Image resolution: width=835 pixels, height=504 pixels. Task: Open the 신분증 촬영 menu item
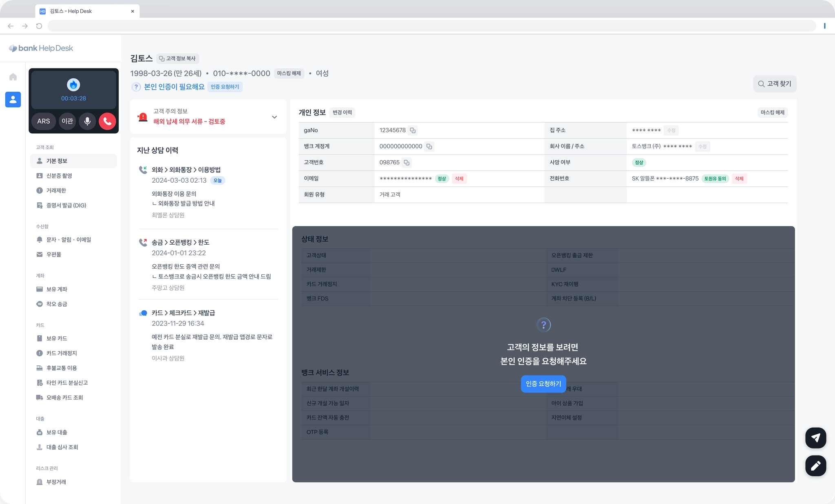pos(59,176)
